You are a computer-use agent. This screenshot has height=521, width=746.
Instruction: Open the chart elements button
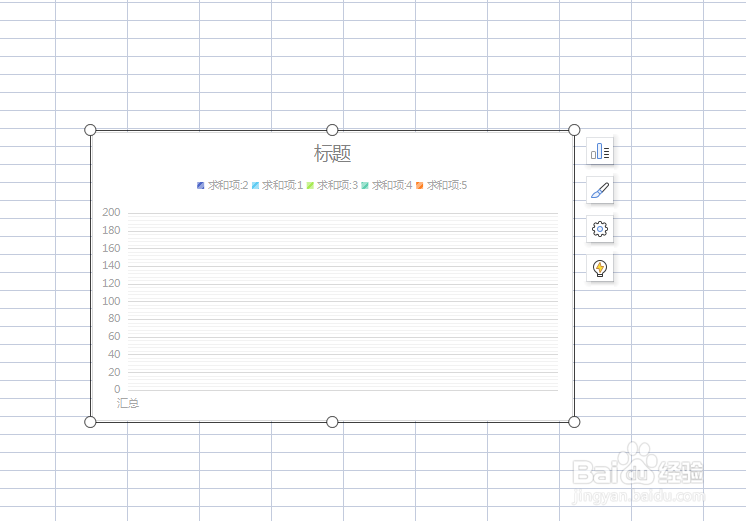click(x=599, y=151)
